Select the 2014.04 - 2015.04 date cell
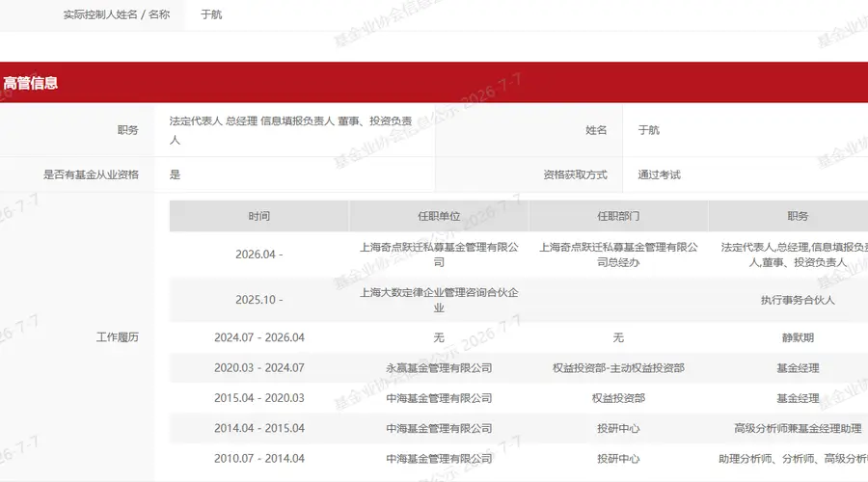 (x=259, y=428)
